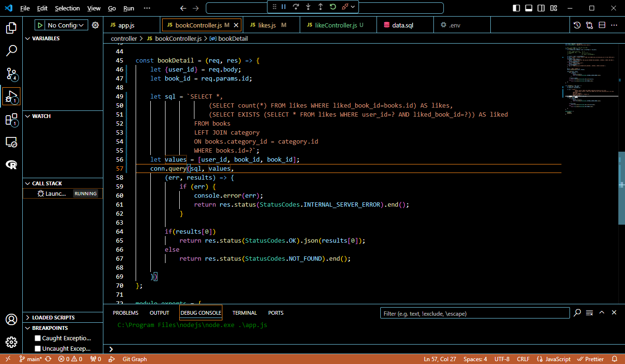Expand the LOADED SCRIPTS section
Screen dimensions: 625x364
63,318
